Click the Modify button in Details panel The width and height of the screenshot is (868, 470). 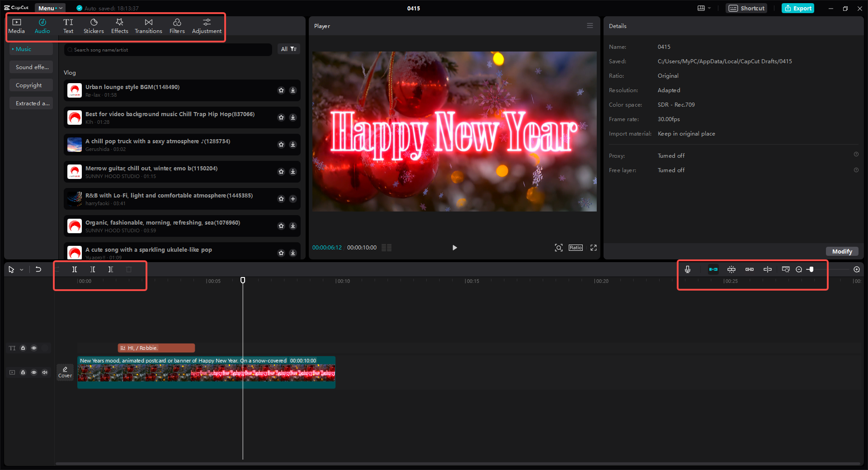click(x=842, y=251)
